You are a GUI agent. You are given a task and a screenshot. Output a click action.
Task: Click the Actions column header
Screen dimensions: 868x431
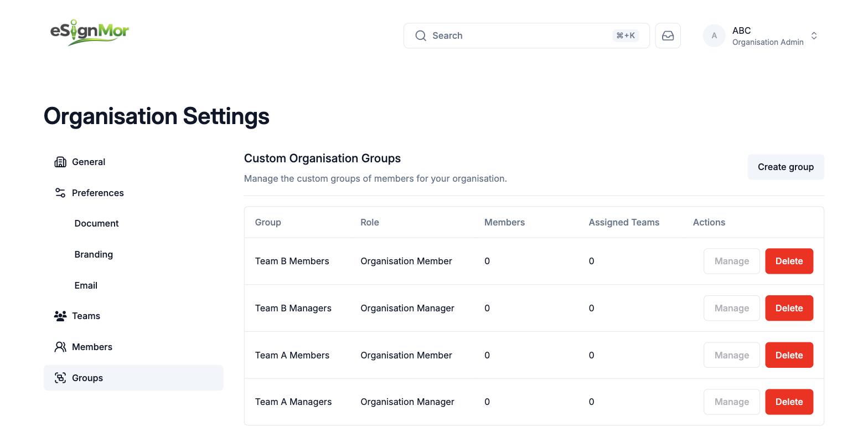(x=709, y=222)
